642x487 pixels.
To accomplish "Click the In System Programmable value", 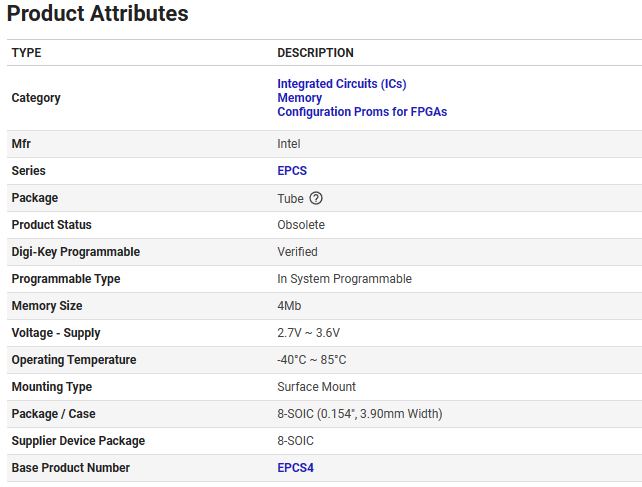I will pos(344,279).
